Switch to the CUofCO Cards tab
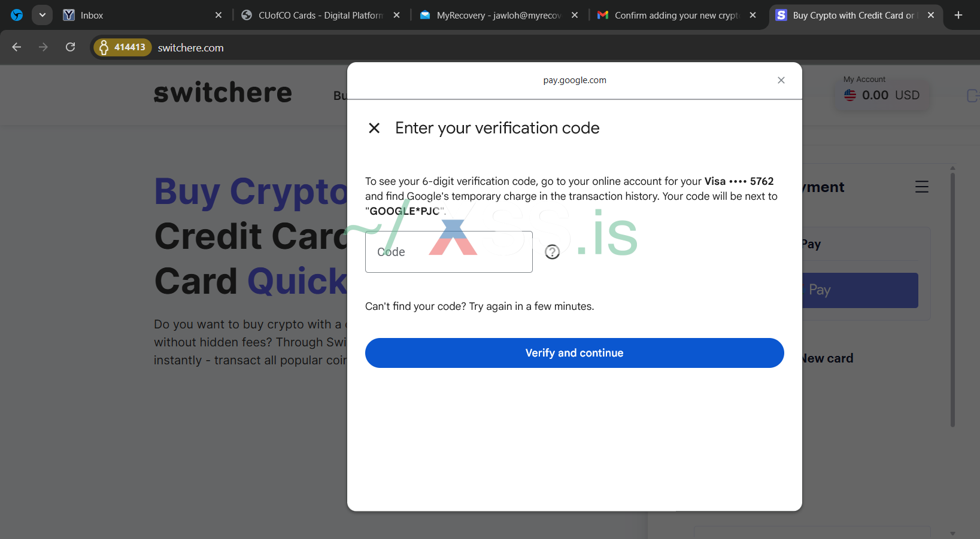This screenshot has width=980, height=539. click(x=317, y=16)
